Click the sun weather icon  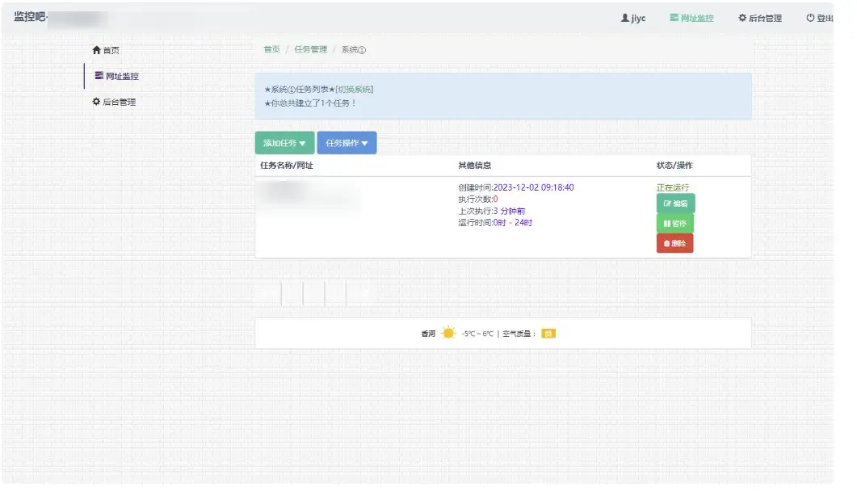tap(448, 333)
